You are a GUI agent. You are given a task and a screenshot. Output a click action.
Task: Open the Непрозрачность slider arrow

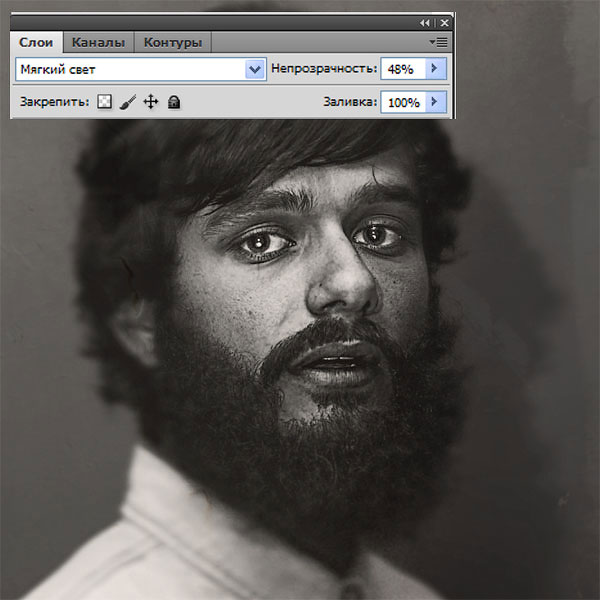pyautogui.click(x=435, y=69)
